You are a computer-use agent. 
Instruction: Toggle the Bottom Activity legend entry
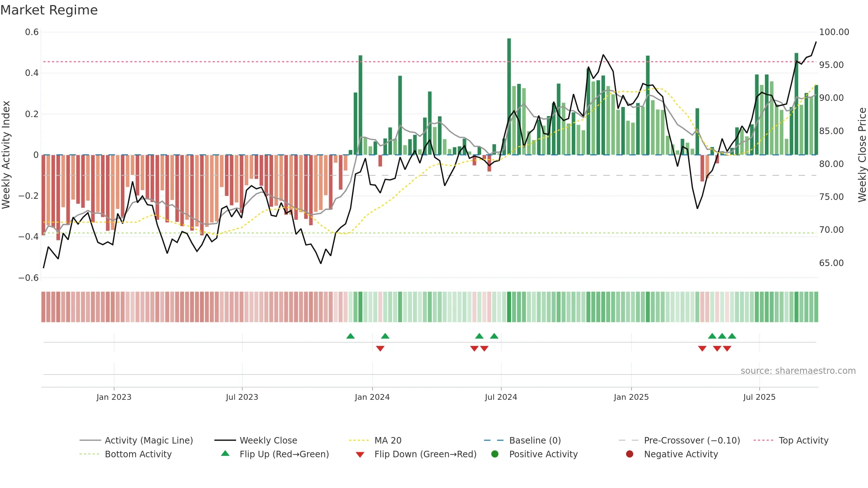(125, 454)
